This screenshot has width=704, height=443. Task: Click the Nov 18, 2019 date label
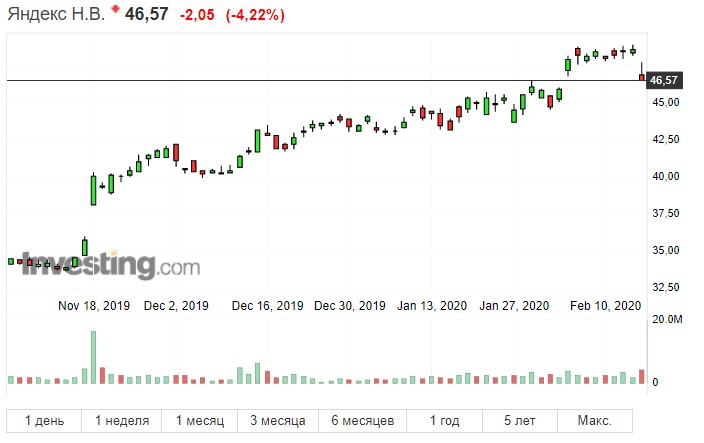pos(94,306)
